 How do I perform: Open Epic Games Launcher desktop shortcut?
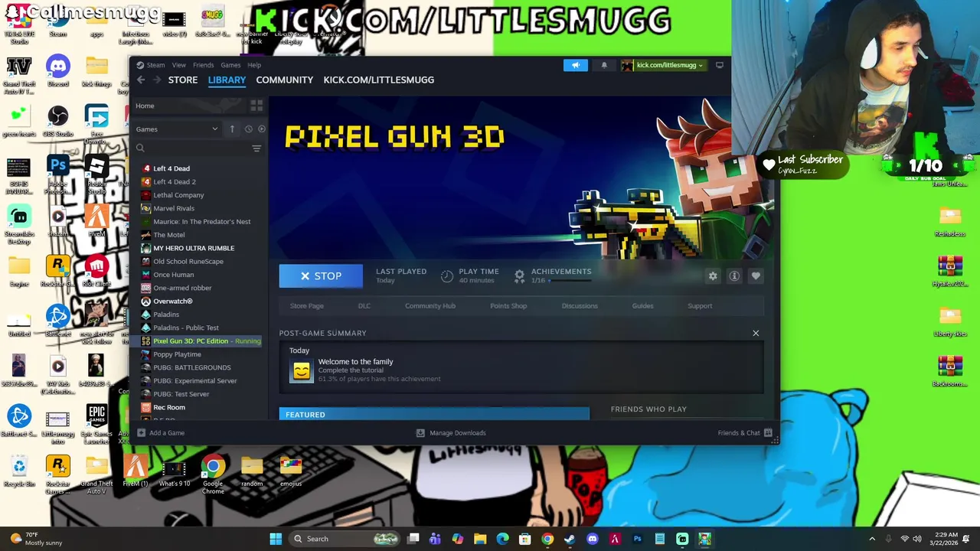96,425
